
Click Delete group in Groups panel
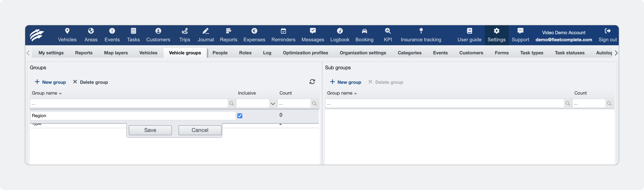pos(90,82)
